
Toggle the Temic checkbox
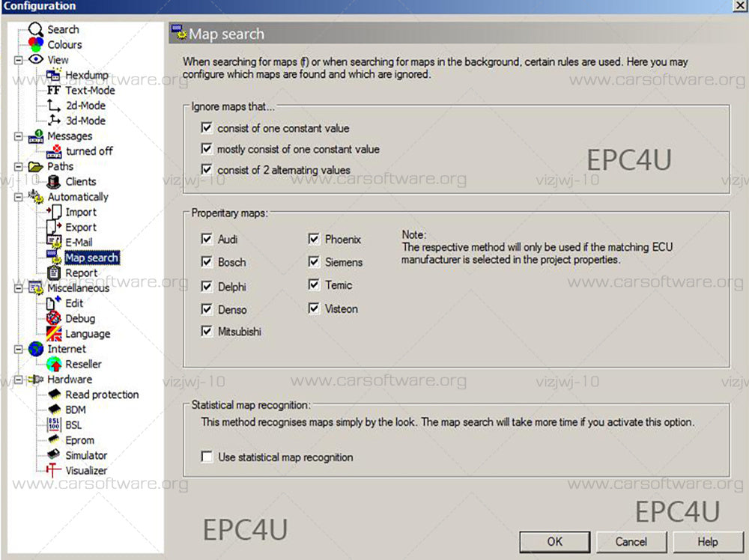tap(314, 285)
